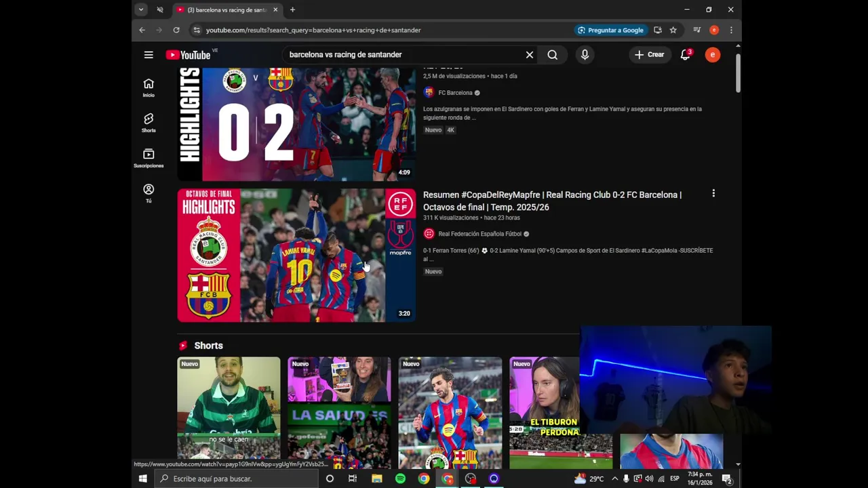Open the Resumen CopaDelReyMapfre video title
The image size is (868, 488).
click(552, 201)
